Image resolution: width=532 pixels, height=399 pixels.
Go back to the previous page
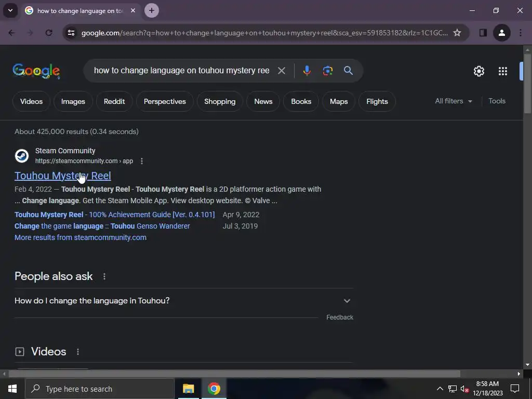click(x=11, y=33)
